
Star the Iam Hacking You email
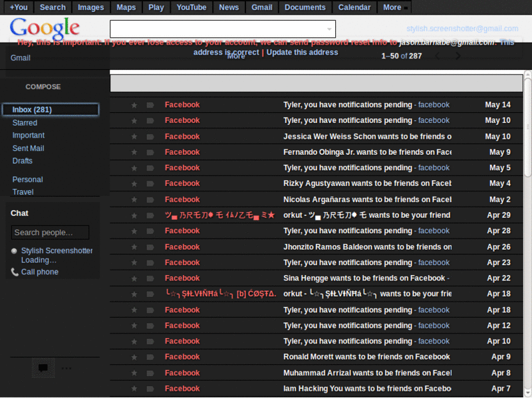(x=134, y=389)
